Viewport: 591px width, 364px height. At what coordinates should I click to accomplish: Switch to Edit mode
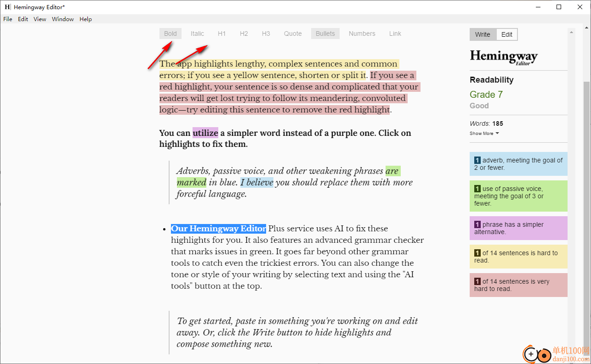(x=507, y=34)
